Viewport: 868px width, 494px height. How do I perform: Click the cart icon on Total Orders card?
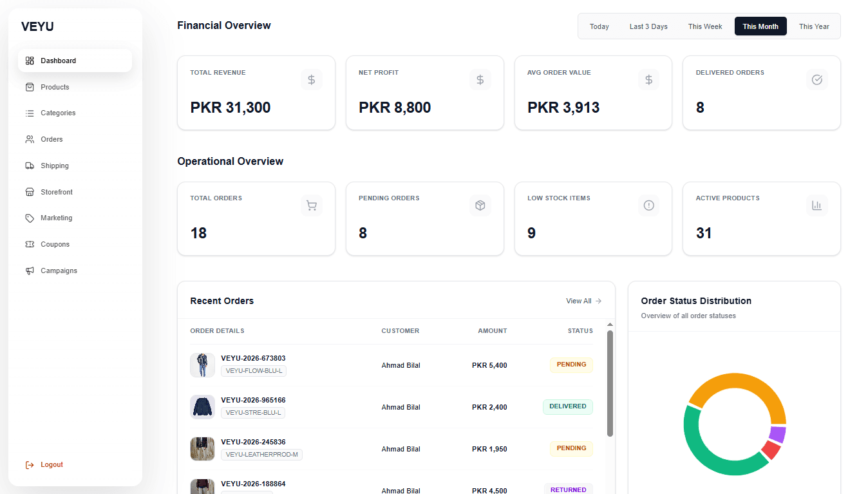tap(312, 205)
